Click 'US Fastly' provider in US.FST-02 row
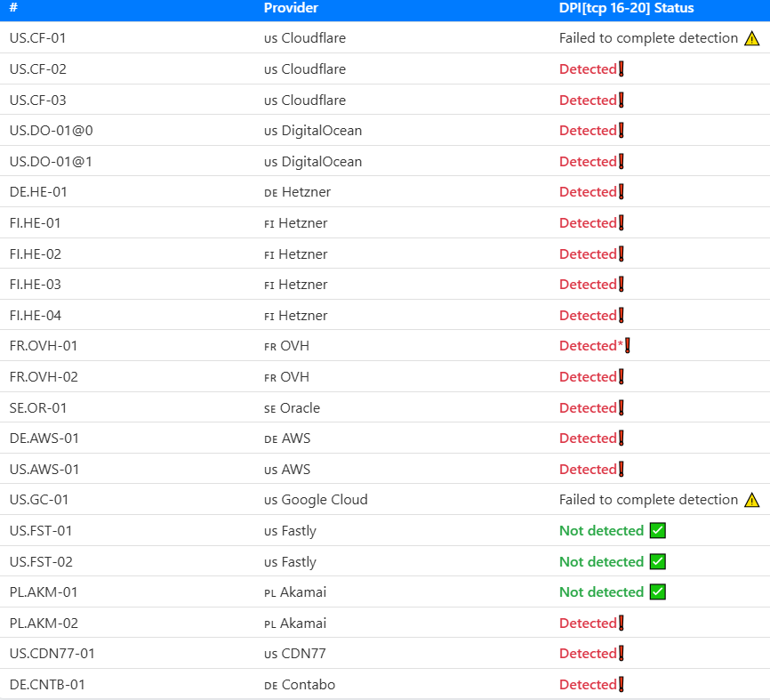 point(290,562)
